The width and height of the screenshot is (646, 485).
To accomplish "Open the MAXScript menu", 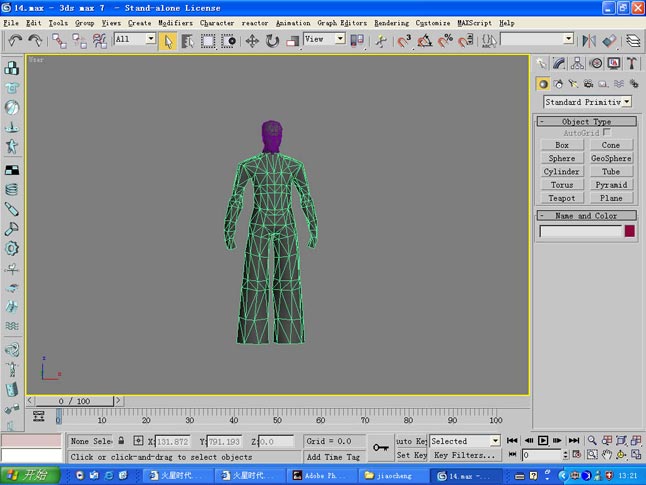I will [x=474, y=23].
